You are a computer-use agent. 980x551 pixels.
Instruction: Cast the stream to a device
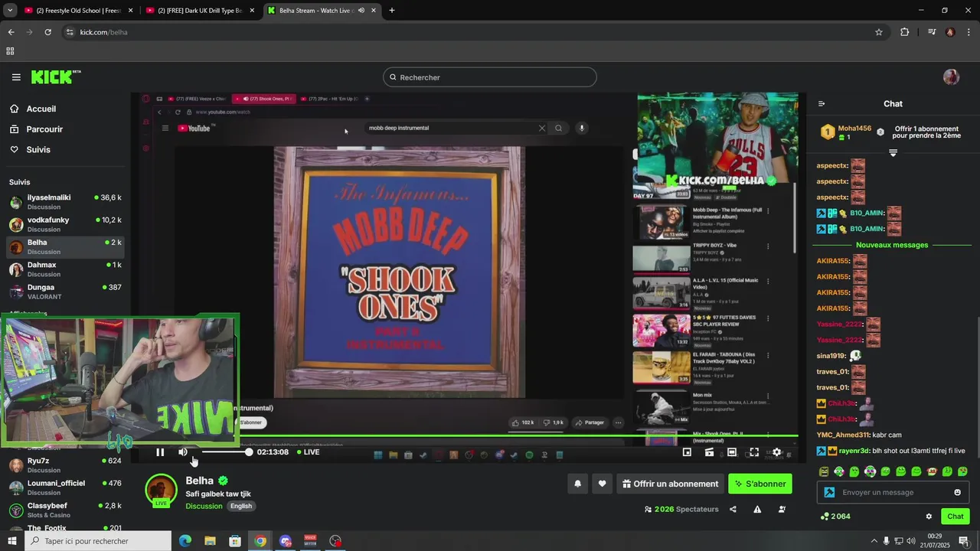(x=710, y=452)
